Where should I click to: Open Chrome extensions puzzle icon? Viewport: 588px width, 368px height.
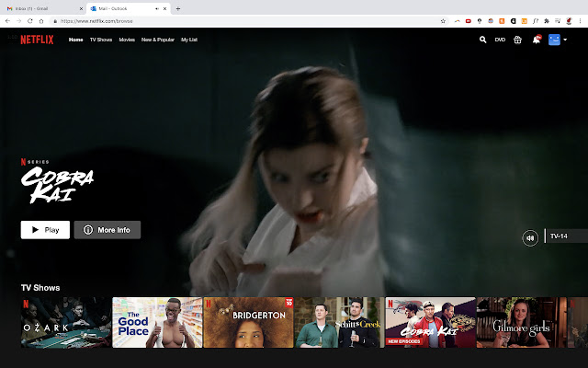click(547, 21)
